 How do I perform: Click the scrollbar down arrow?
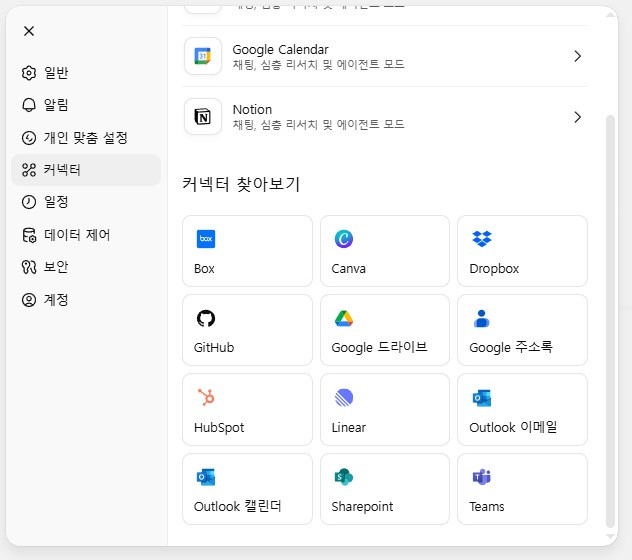click(x=611, y=537)
